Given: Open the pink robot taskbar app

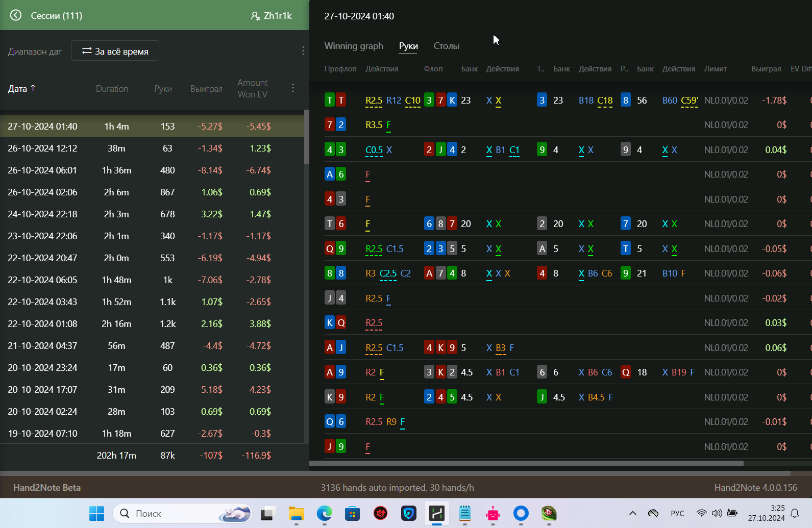Looking at the screenshot, I should coord(493,513).
